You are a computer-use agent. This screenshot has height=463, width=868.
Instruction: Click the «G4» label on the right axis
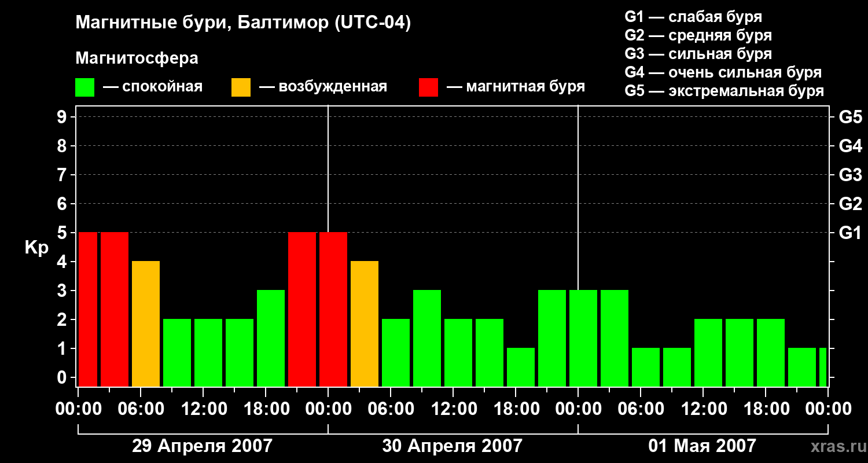click(850, 146)
